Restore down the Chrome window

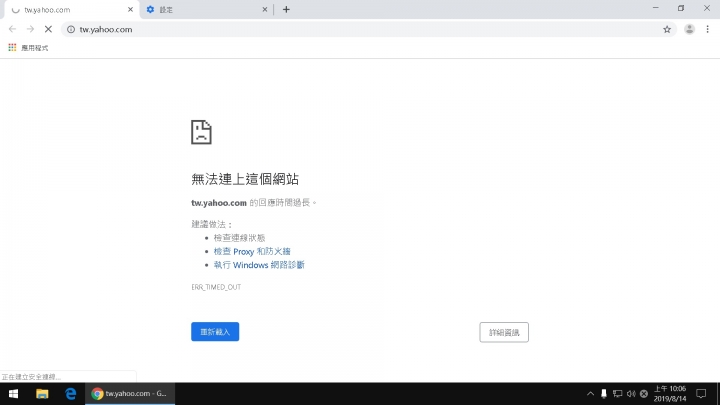pyautogui.click(x=681, y=8)
